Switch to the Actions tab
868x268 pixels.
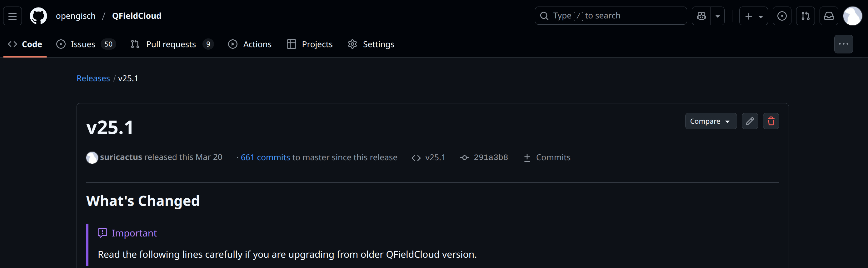250,44
